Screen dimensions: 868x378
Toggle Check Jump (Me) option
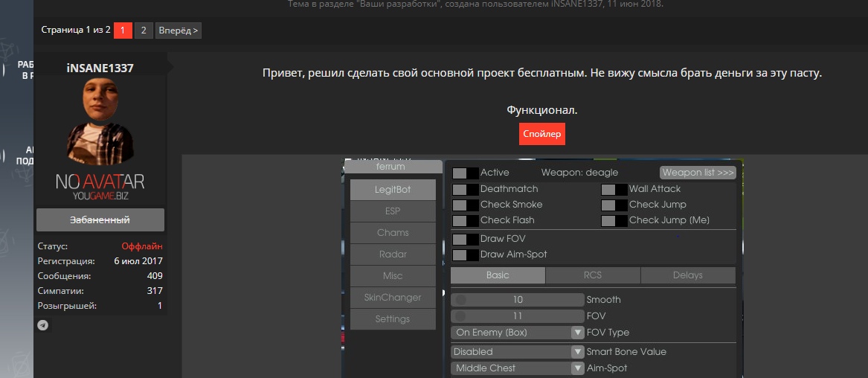tap(614, 220)
